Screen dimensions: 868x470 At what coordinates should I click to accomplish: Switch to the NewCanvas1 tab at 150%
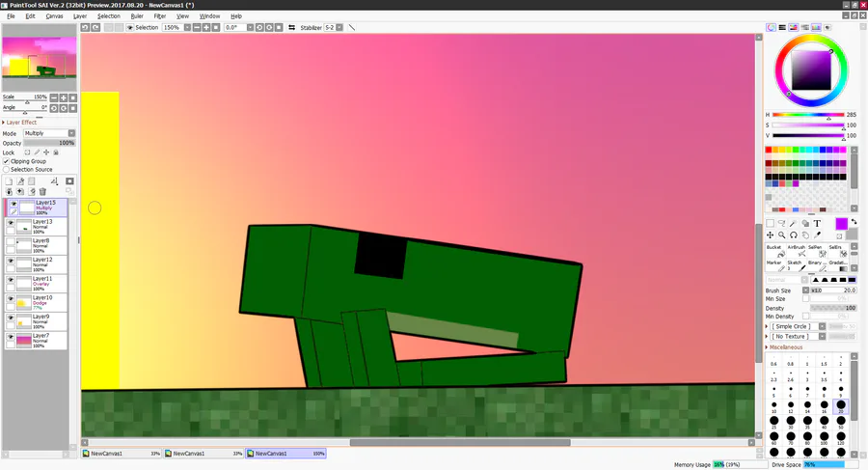click(285, 454)
